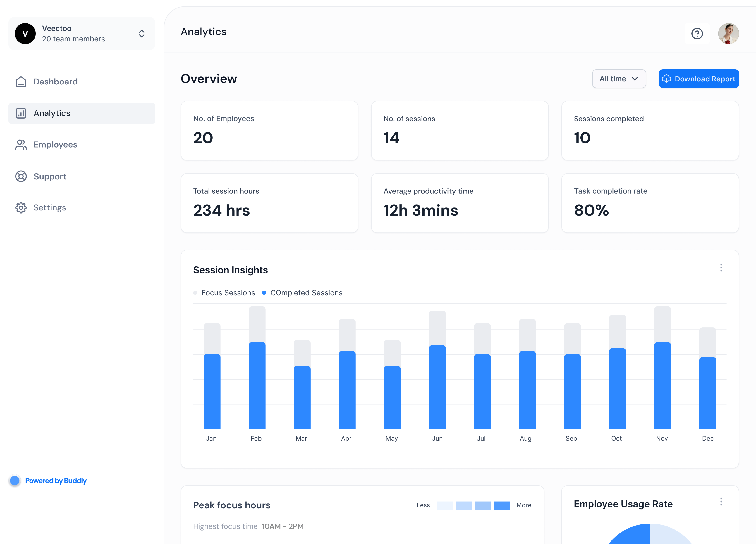Click the Peak focus hours title
Image resolution: width=756 pixels, height=544 pixels.
(232, 505)
